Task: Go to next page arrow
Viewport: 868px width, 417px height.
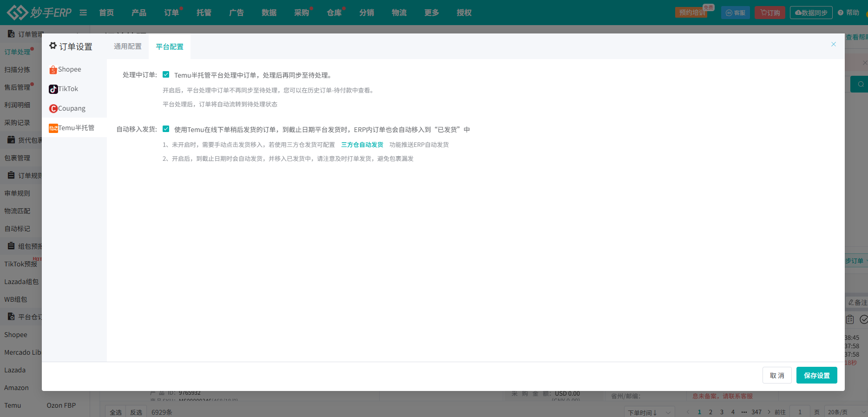Action: coord(769,412)
